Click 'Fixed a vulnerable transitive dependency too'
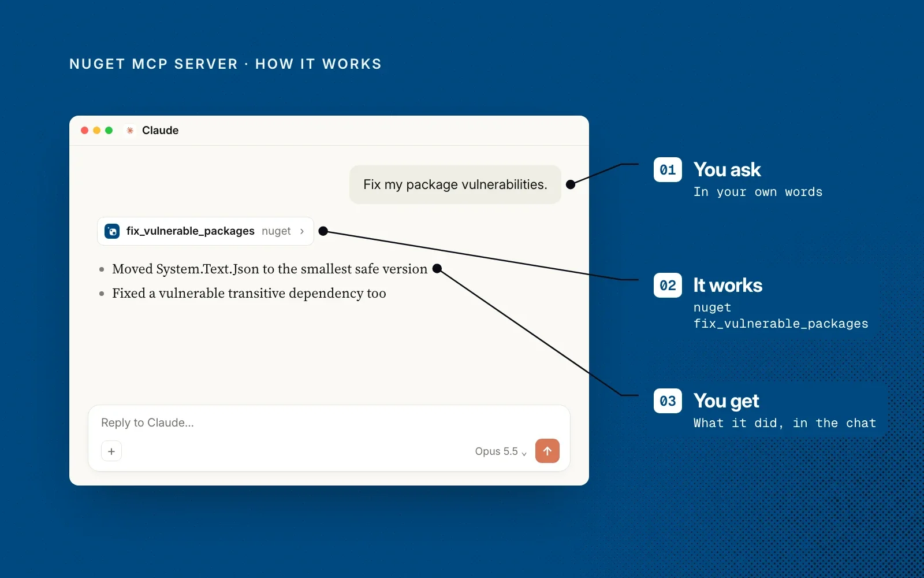 coord(249,293)
